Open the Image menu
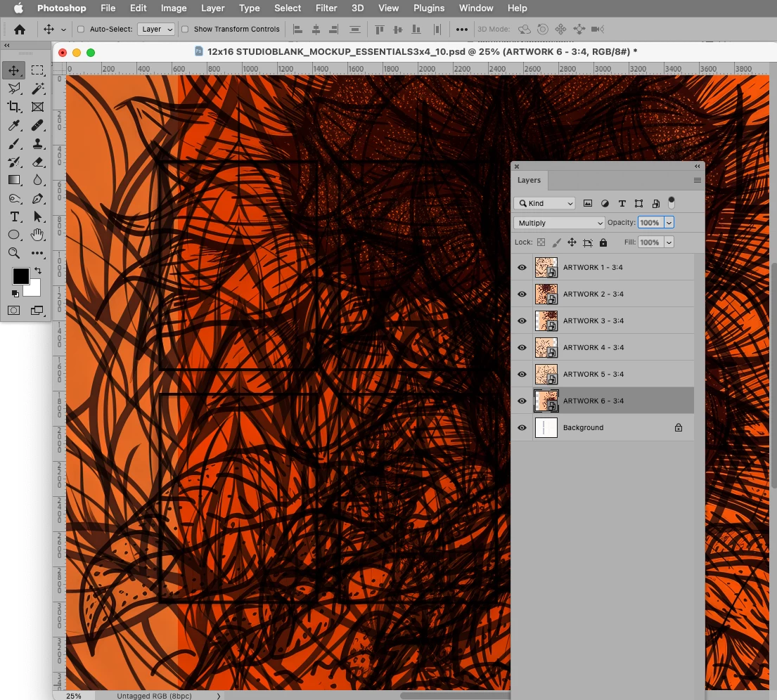Image resolution: width=777 pixels, height=700 pixels. pos(174,8)
